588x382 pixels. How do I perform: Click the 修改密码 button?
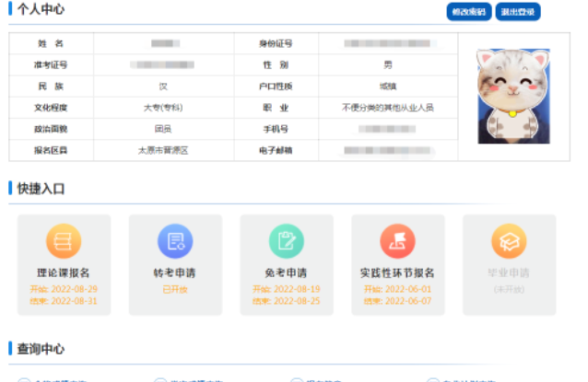469,12
